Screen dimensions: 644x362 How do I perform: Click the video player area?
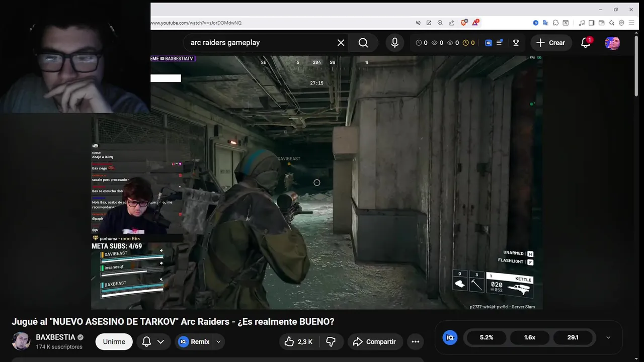click(317, 182)
